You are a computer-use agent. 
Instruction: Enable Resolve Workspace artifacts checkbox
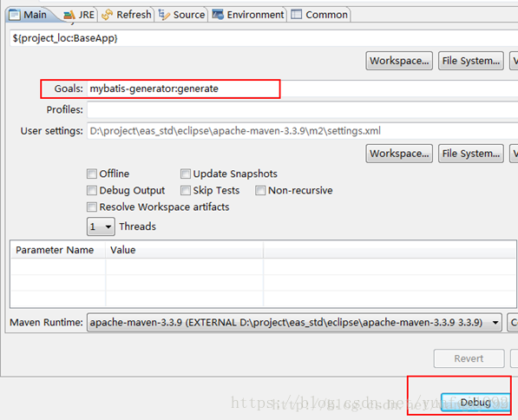[x=91, y=207]
